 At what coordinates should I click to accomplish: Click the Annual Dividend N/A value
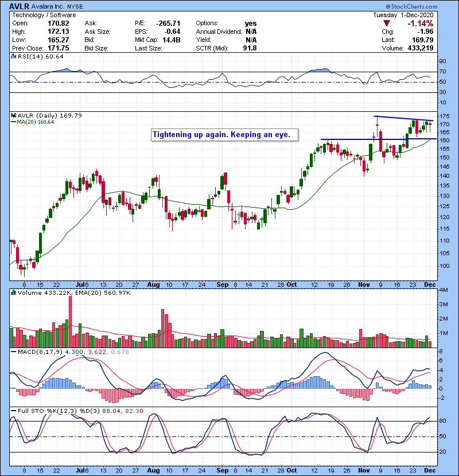point(251,32)
